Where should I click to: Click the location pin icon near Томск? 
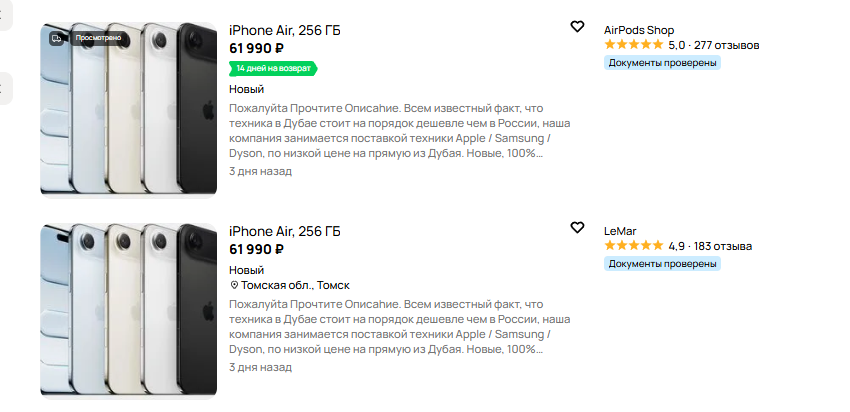click(x=234, y=285)
